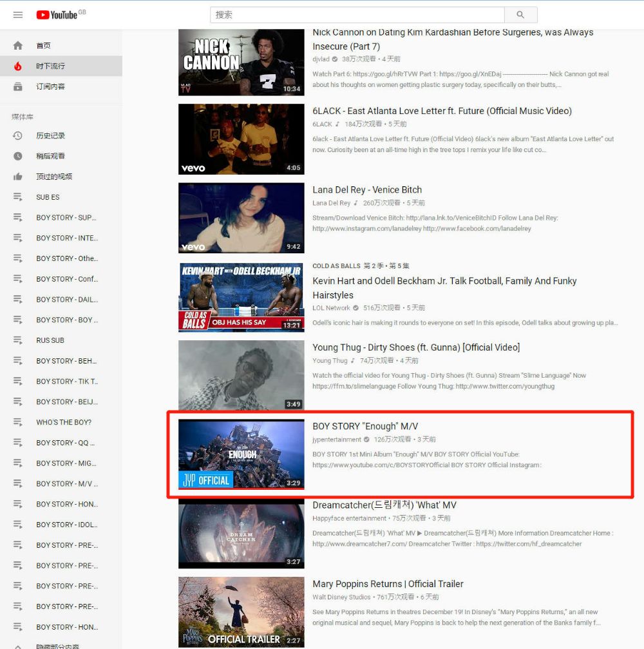Click verified badge next to djvlad
This screenshot has width=644, height=649.
point(335,59)
